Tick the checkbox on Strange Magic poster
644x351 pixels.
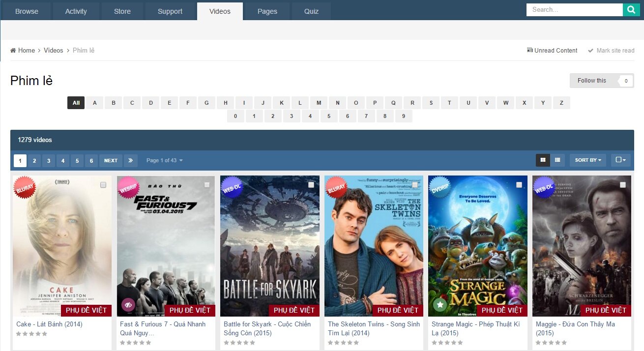(519, 185)
